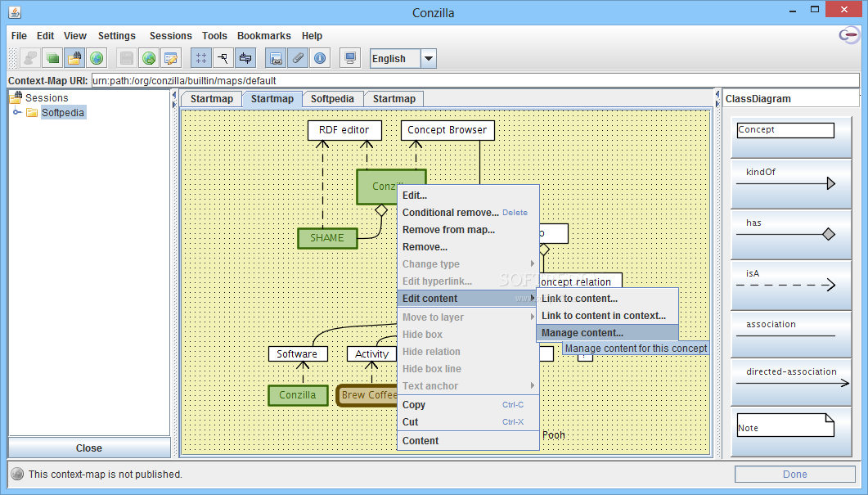The image size is (868, 495).
Task: Collapse left panel using divider arrow
Action: (173, 96)
